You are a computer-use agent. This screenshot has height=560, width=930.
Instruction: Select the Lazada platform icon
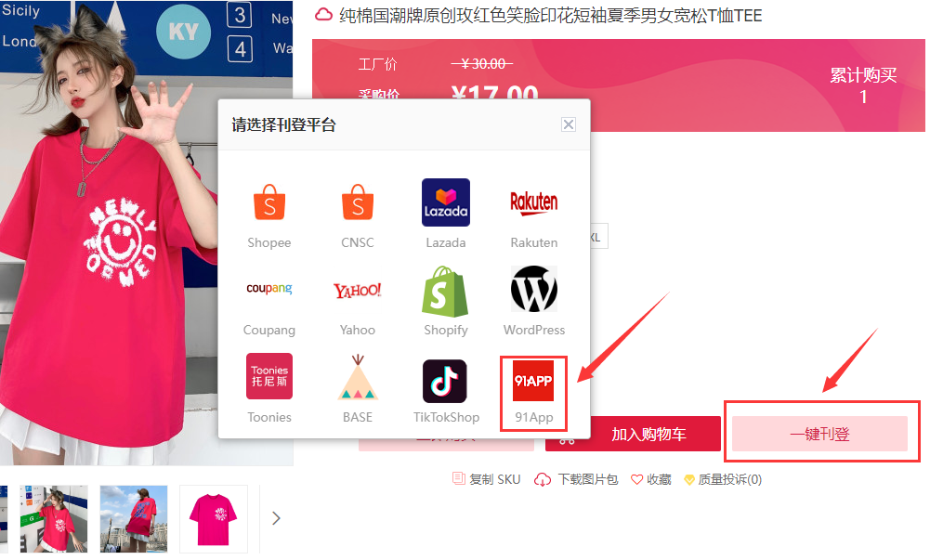445,202
